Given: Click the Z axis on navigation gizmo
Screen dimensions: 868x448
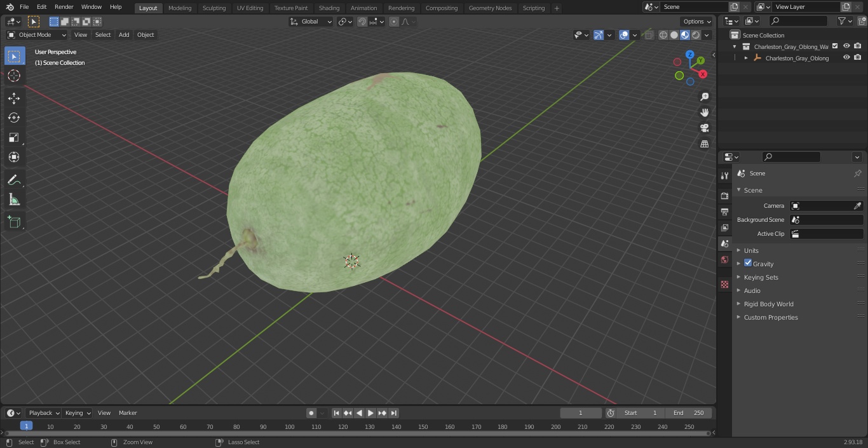Looking at the screenshot, I should click(x=690, y=55).
